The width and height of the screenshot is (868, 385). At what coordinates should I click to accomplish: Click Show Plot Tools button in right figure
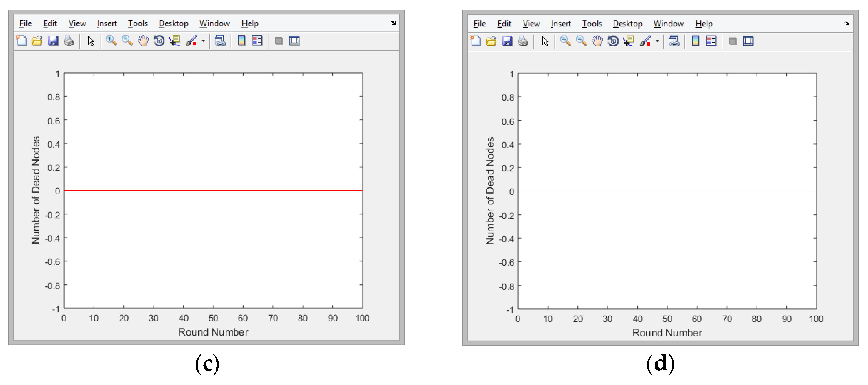point(748,41)
